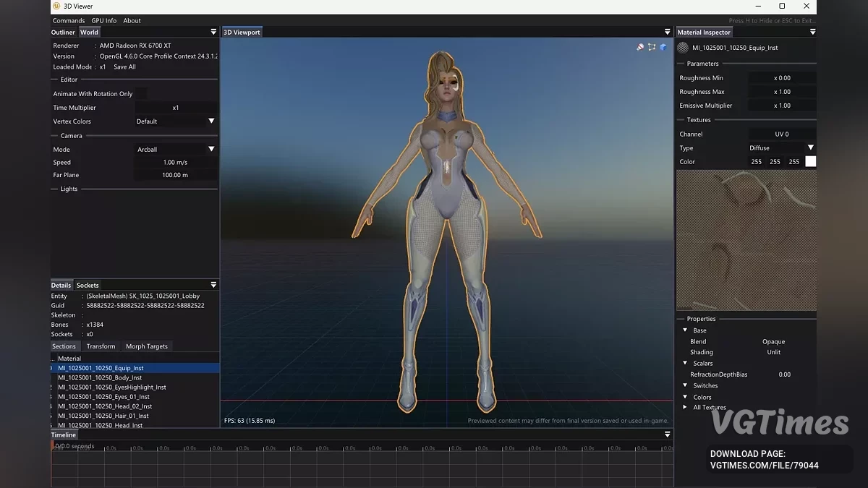Open the Material Inspector panel options arrow
This screenshot has width=868, height=488.
tap(812, 32)
